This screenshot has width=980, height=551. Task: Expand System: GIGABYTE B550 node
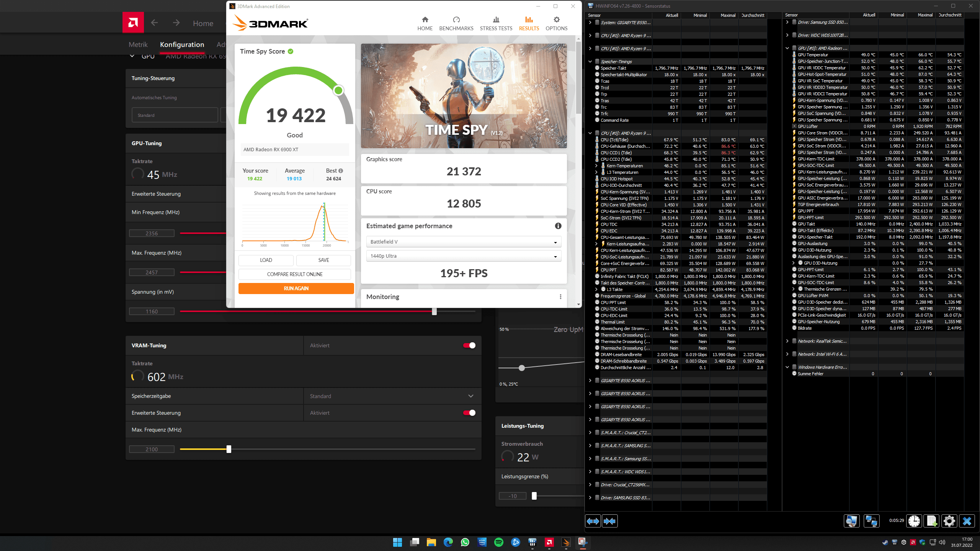click(x=590, y=23)
